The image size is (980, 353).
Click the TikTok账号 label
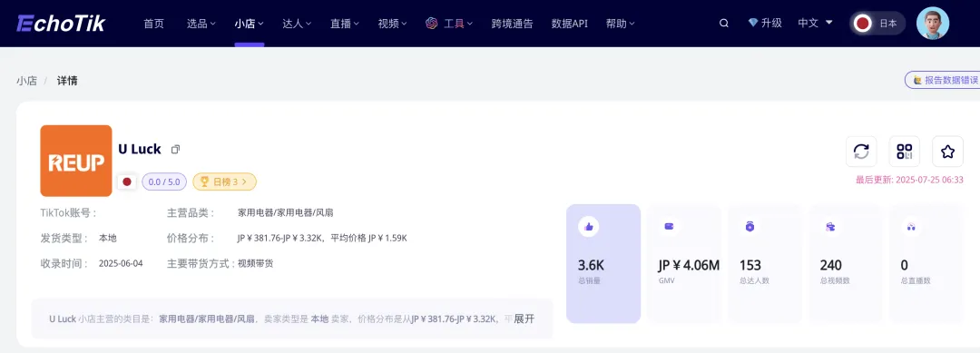point(69,212)
